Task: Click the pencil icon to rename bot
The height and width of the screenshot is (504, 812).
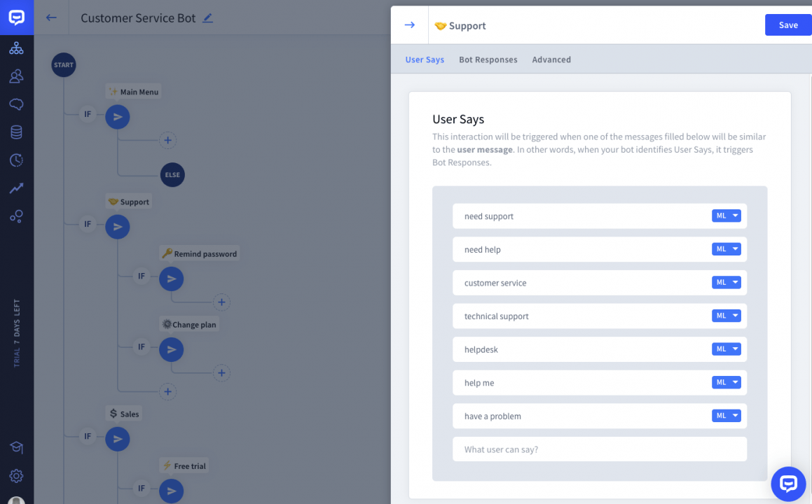Action: click(207, 18)
